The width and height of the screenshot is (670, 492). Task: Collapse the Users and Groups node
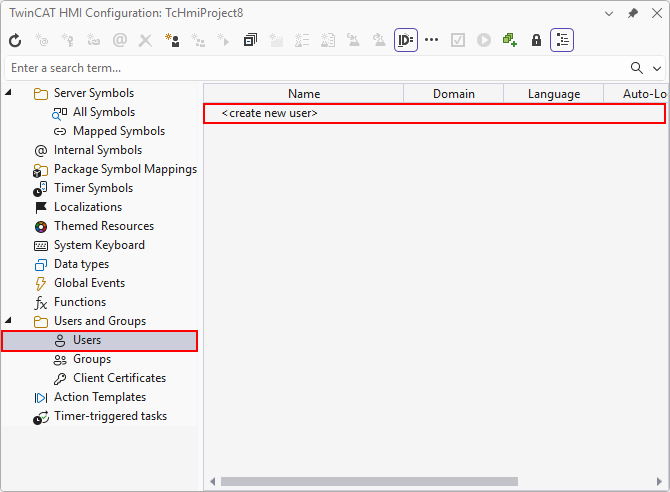pos(10,321)
